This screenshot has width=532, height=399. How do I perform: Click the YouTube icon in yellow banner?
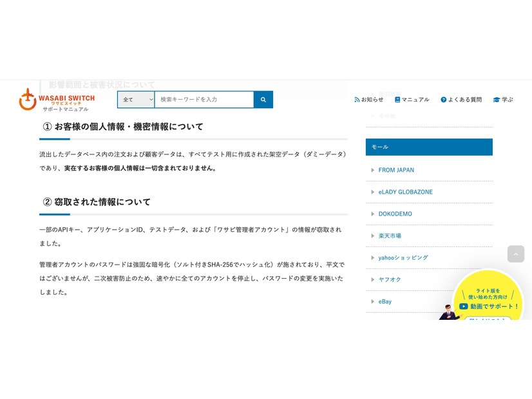[x=464, y=306]
